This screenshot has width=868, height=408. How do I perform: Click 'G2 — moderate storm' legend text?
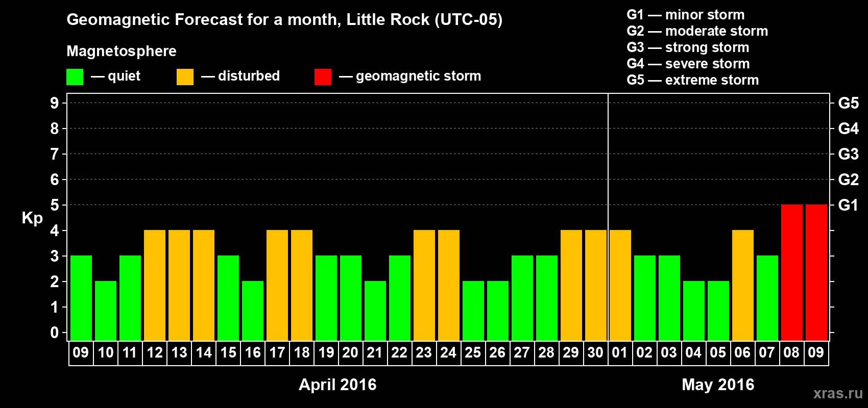[x=697, y=31]
